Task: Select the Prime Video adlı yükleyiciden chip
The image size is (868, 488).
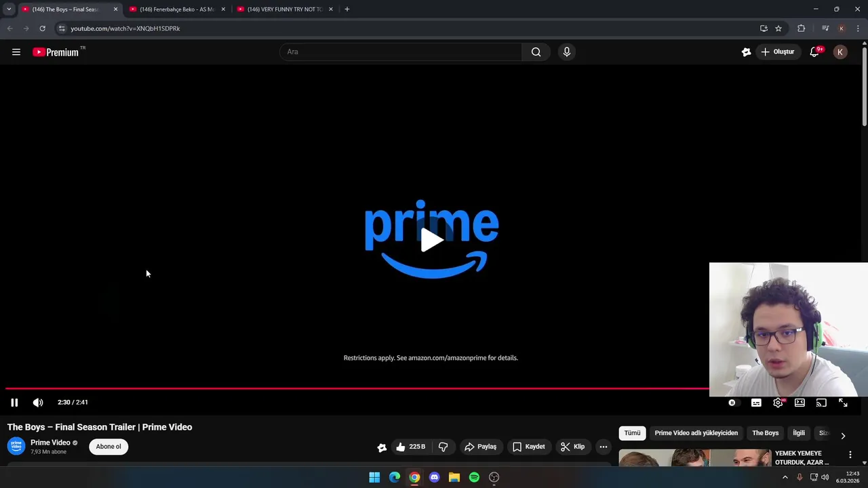Action: pyautogui.click(x=696, y=433)
